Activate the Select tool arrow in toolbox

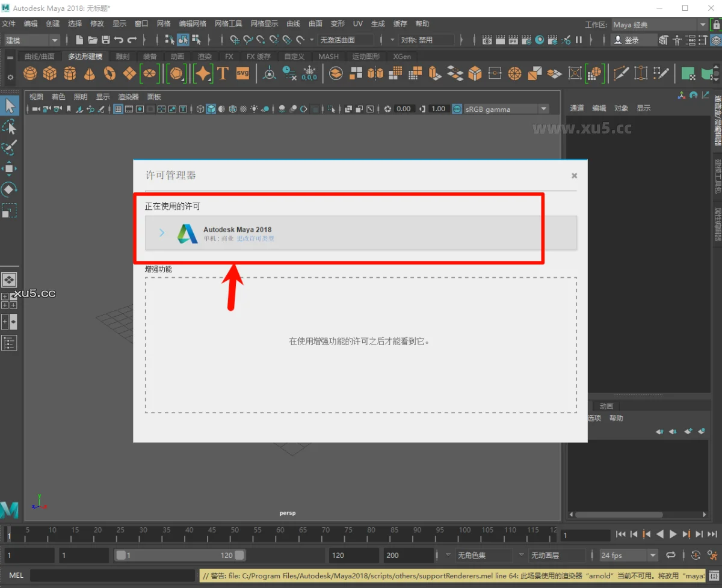[10, 106]
